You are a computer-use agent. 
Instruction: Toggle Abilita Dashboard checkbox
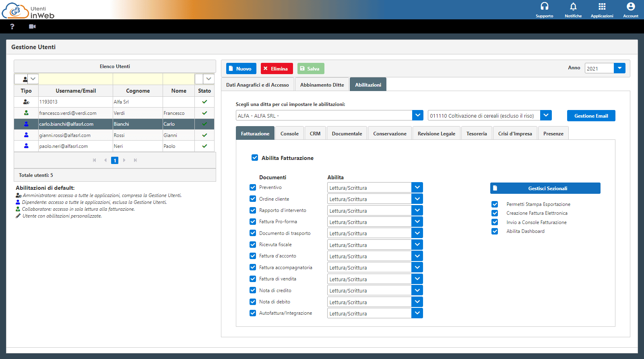pyautogui.click(x=495, y=231)
